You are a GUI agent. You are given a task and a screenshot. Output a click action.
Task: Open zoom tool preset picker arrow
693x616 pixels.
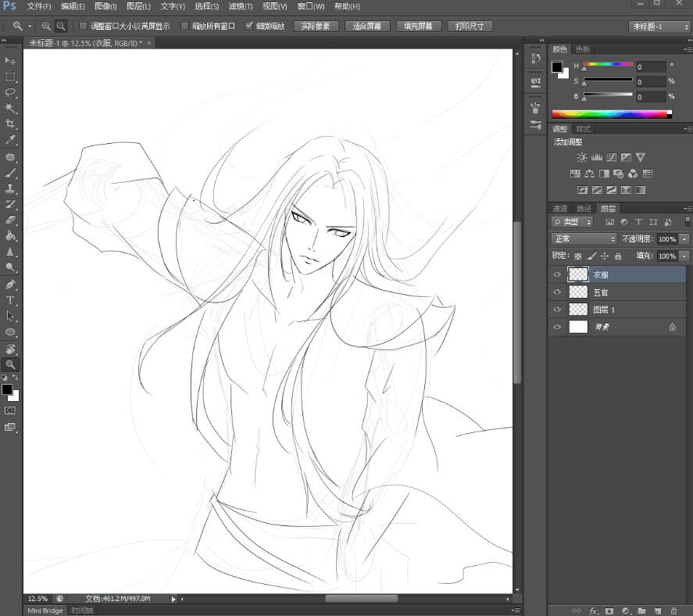[x=30, y=27]
